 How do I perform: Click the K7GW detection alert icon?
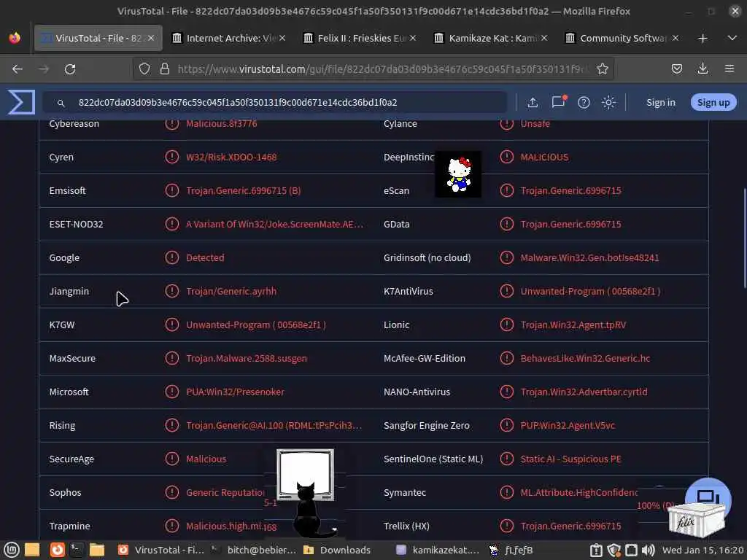point(171,324)
